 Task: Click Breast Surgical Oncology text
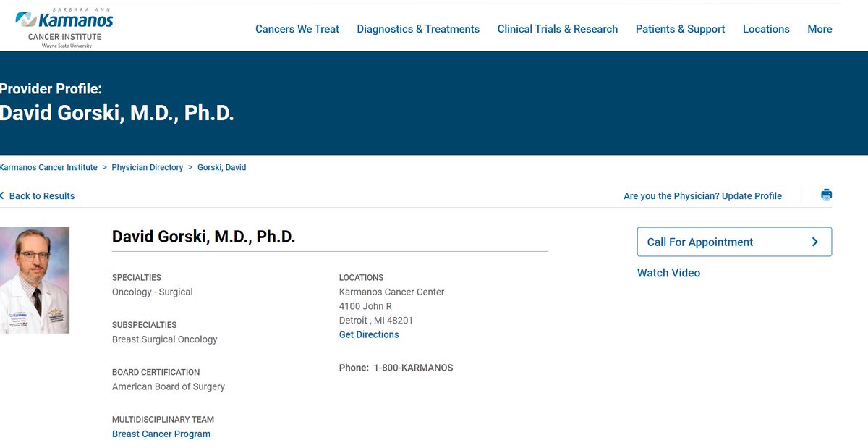point(165,339)
